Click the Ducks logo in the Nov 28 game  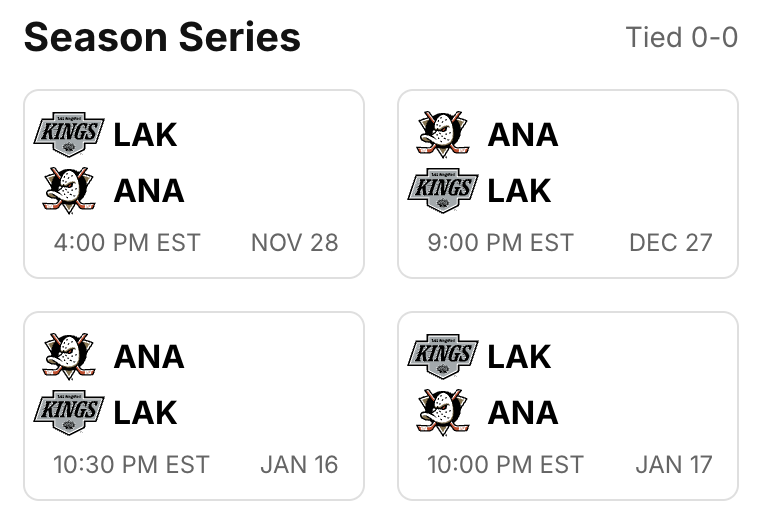click(x=69, y=190)
